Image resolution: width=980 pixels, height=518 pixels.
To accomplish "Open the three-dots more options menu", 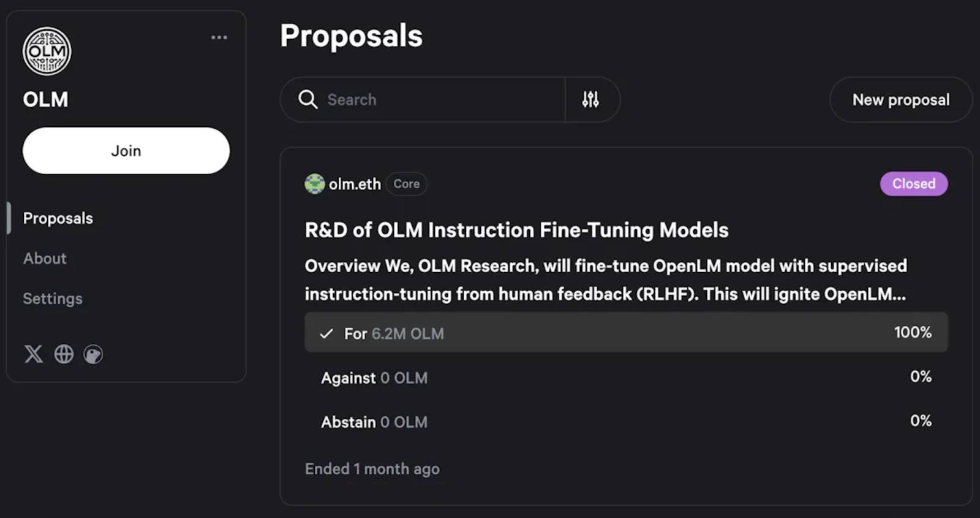I will coord(219,37).
